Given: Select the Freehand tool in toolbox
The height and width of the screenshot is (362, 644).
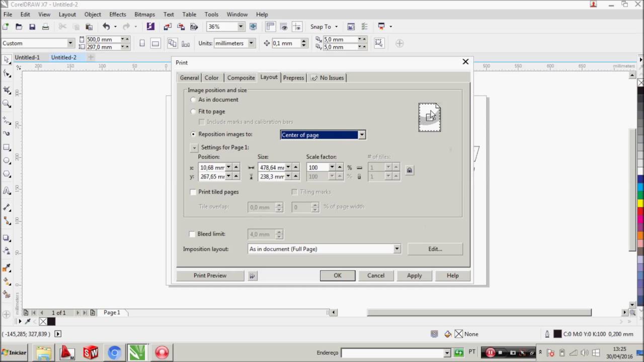Looking at the screenshot, I should pyautogui.click(x=7, y=121).
